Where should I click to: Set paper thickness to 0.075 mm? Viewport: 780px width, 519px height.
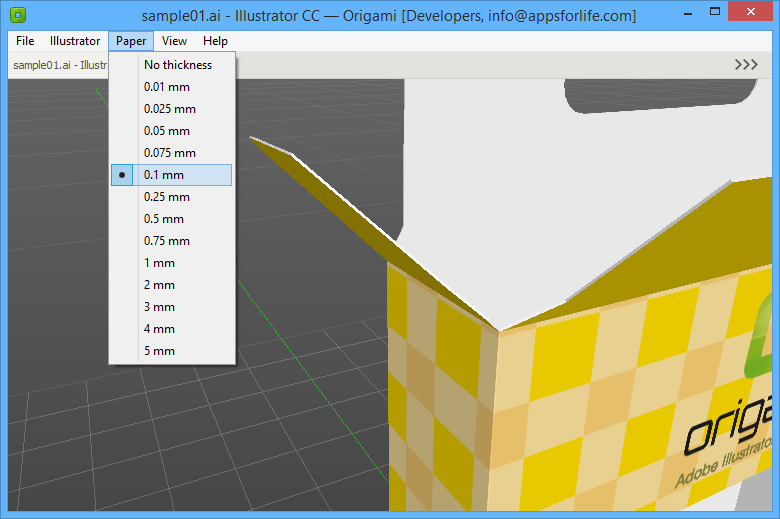(x=172, y=153)
